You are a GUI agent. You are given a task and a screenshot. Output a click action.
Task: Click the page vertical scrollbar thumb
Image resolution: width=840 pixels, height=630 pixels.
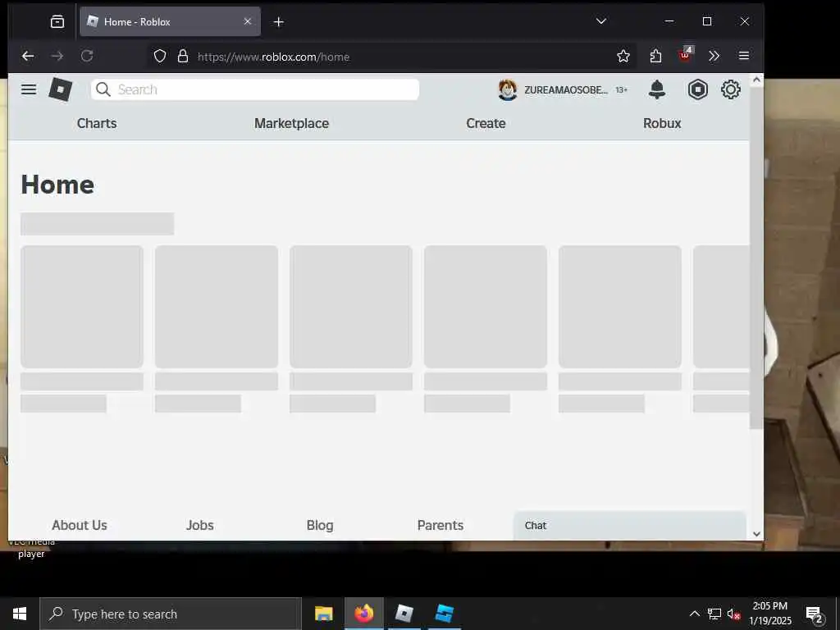click(756, 258)
